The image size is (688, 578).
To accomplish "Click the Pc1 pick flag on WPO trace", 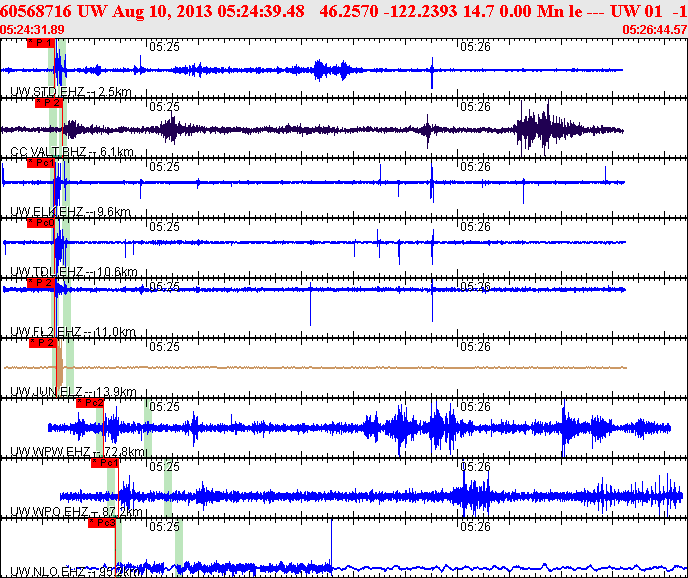I will coord(104,462).
